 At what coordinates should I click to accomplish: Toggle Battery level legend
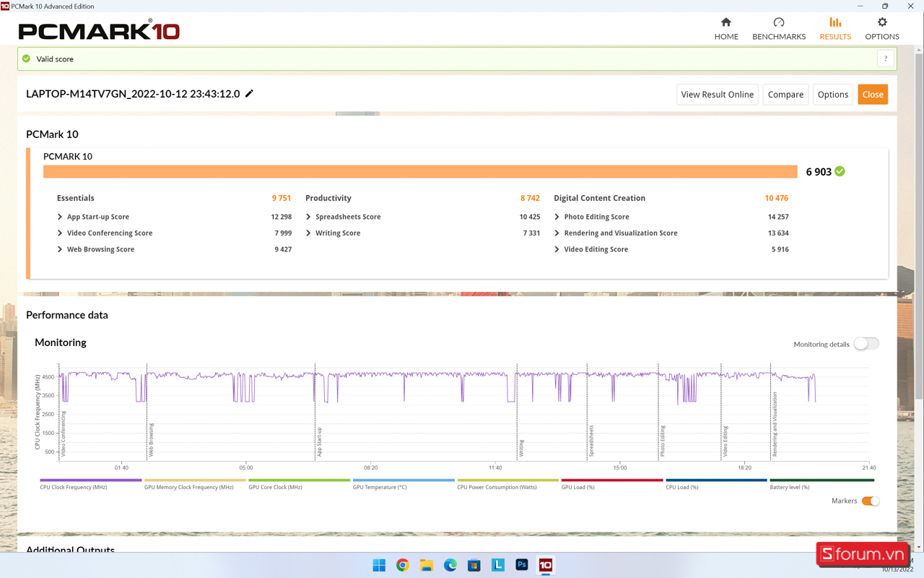821,484
